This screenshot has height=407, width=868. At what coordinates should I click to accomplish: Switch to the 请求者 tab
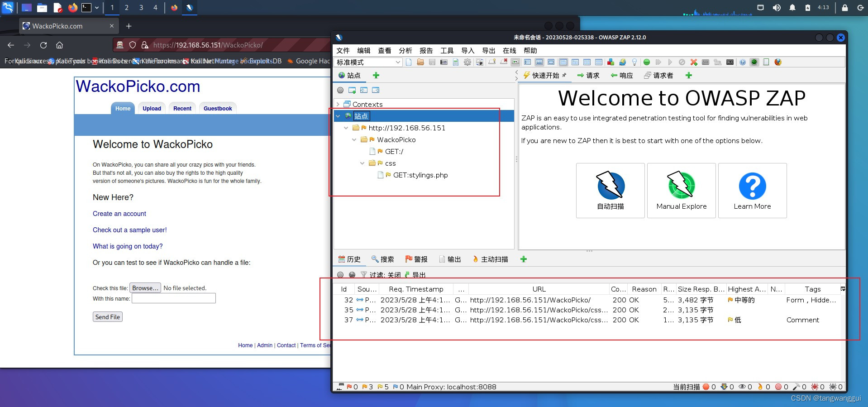point(659,76)
